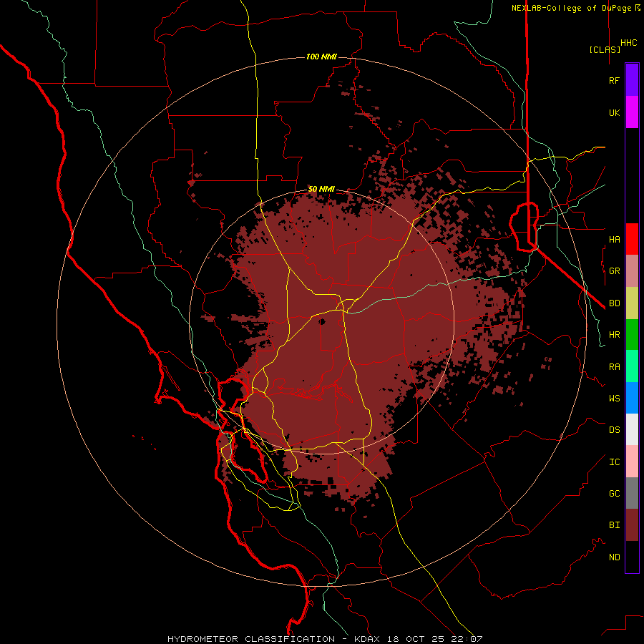The height and width of the screenshot is (644, 644).
Task: Click the ND legend label
Action: coord(614,557)
